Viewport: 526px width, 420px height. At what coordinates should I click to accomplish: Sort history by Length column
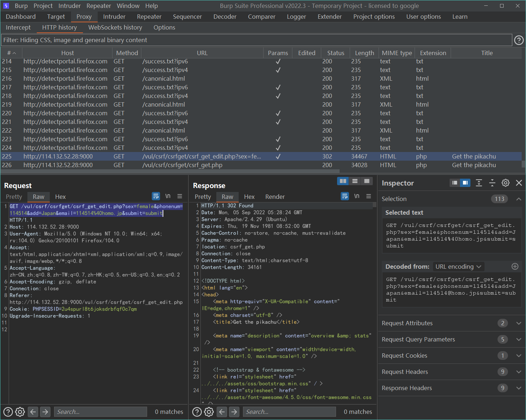coord(364,53)
